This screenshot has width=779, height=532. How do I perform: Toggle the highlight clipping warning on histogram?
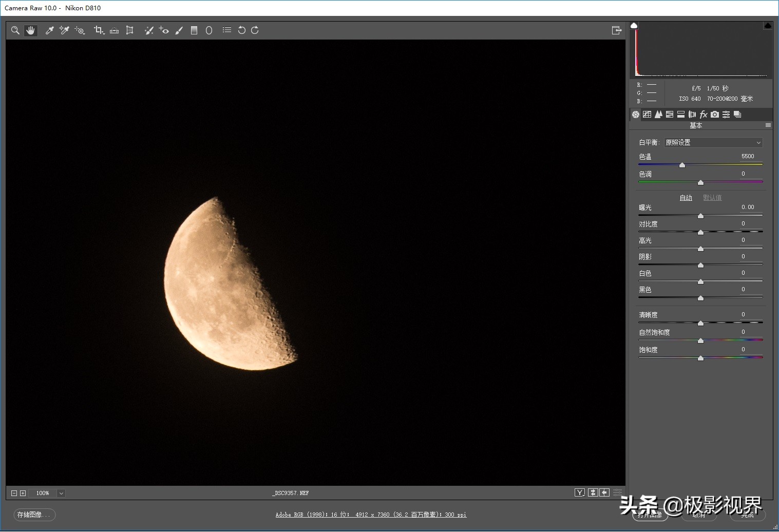(x=768, y=26)
